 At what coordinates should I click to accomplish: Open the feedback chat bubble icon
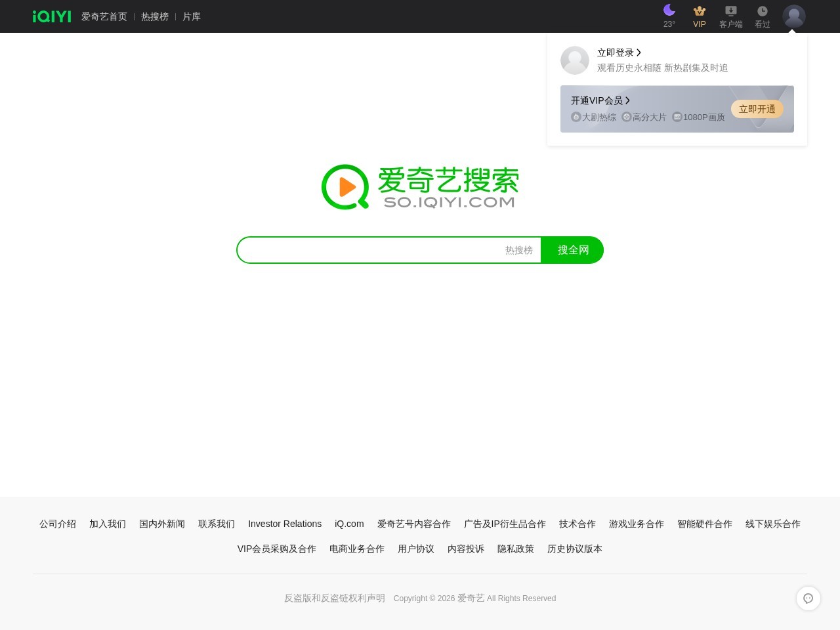(808, 598)
